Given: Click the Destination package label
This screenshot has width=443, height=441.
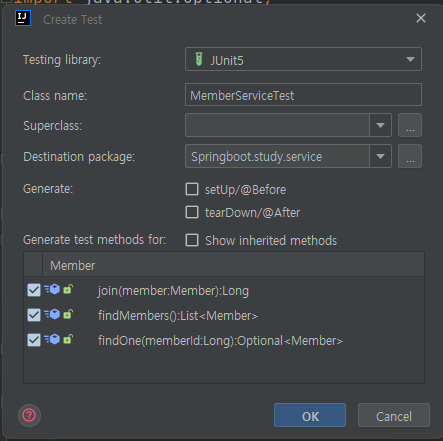Looking at the screenshot, I should pyautogui.click(x=79, y=157).
